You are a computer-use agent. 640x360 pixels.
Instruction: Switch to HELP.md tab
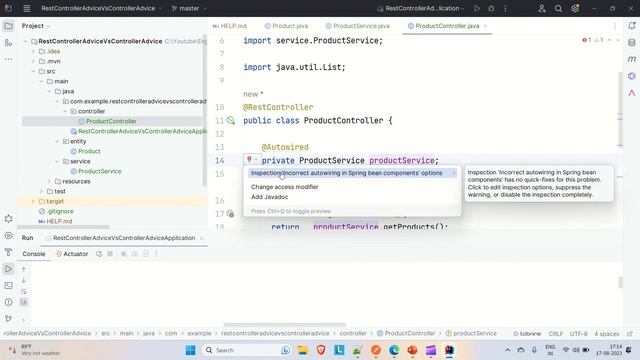point(230,26)
